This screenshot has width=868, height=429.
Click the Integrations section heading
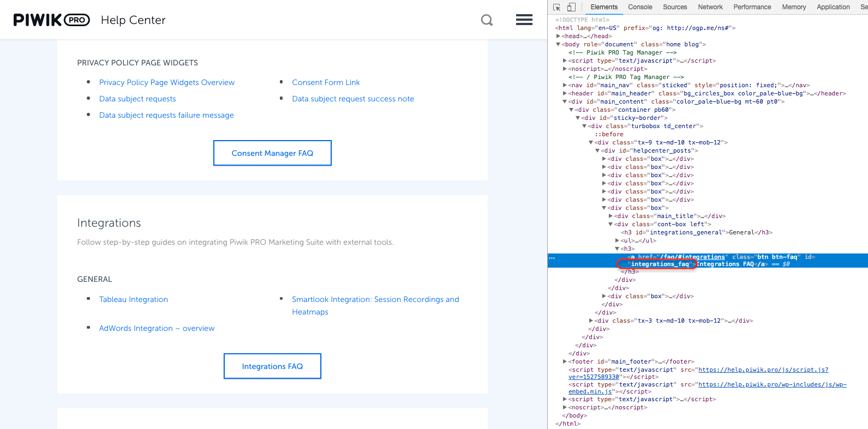tap(109, 223)
